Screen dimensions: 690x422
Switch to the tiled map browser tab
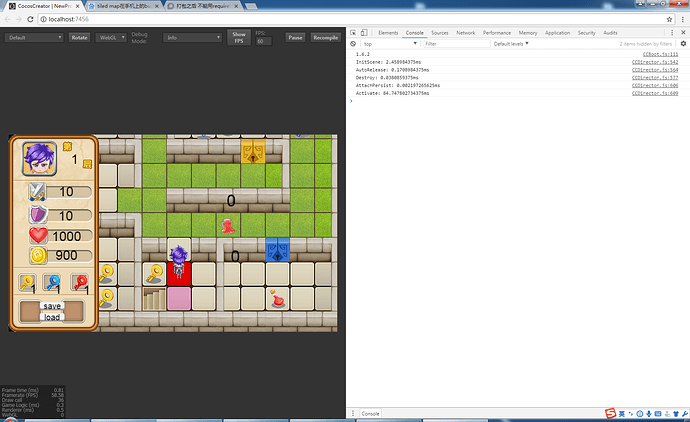(124, 6)
